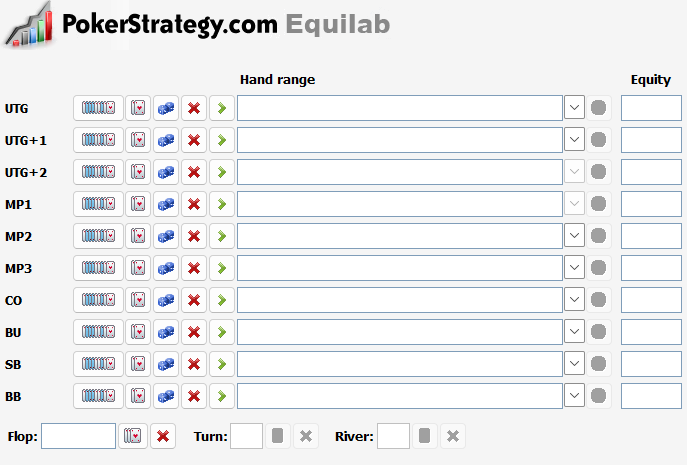The width and height of the screenshot is (687, 465).
Task: Expand the CO hand range dropdown
Action: click(x=574, y=300)
